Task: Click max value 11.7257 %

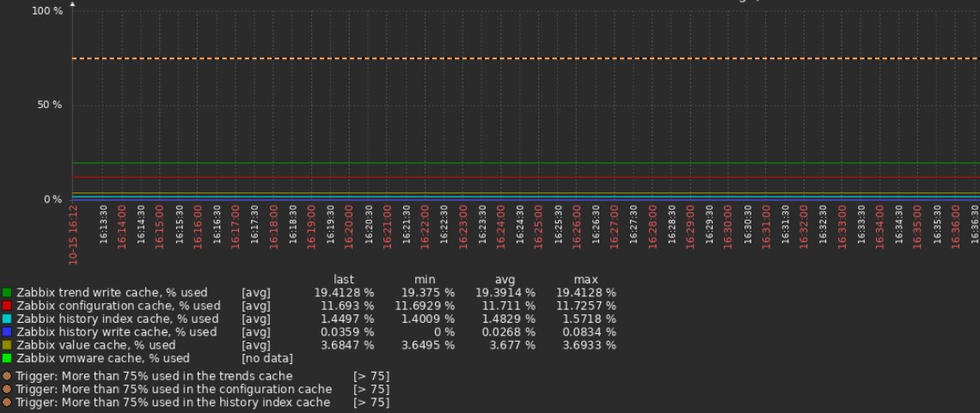Action: (585, 306)
